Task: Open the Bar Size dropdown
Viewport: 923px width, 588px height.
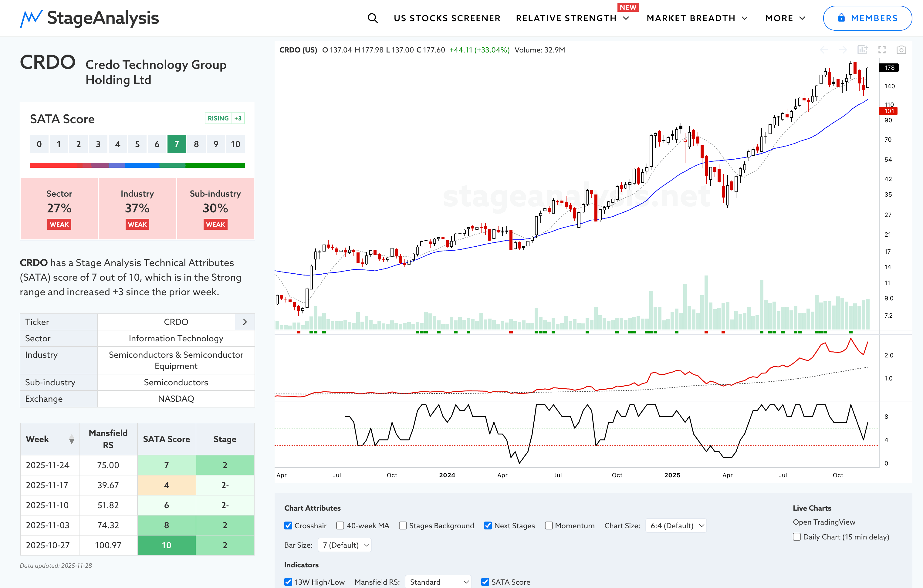Action: pos(344,545)
